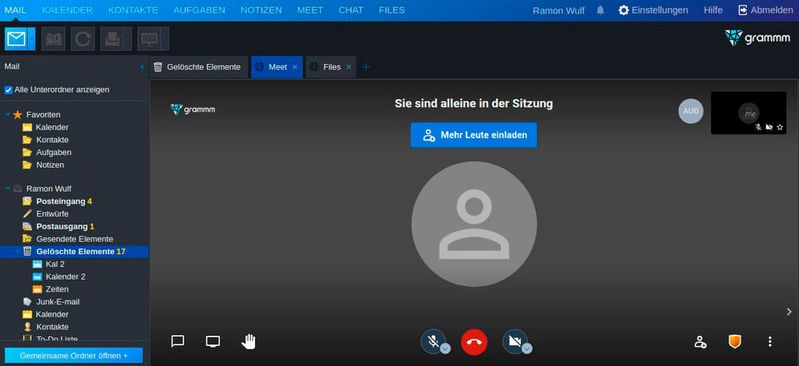This screenshot has height=366, width=799.
Task: Switch to KONTAKTE in the top navigation
Action: 133,10
